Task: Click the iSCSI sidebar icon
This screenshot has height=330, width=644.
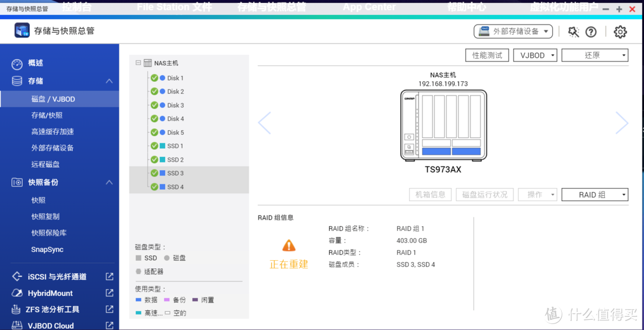Action: click(x=17, y=276)
